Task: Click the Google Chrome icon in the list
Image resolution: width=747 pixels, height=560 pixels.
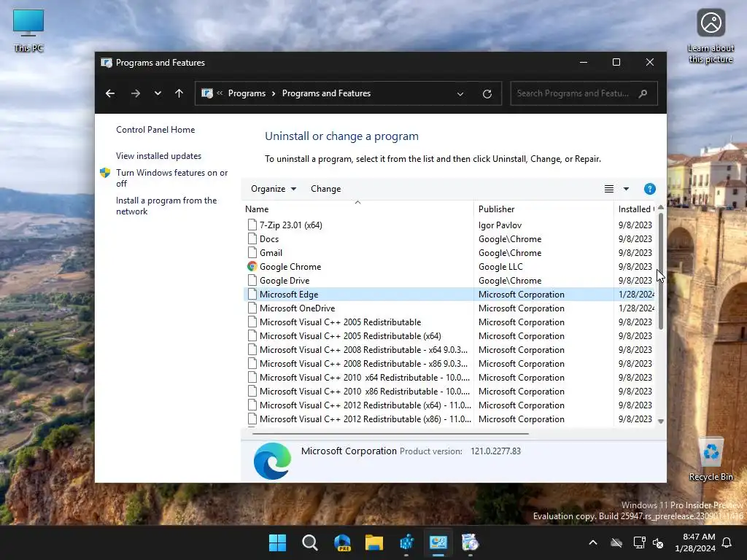Action: (252, 267)
